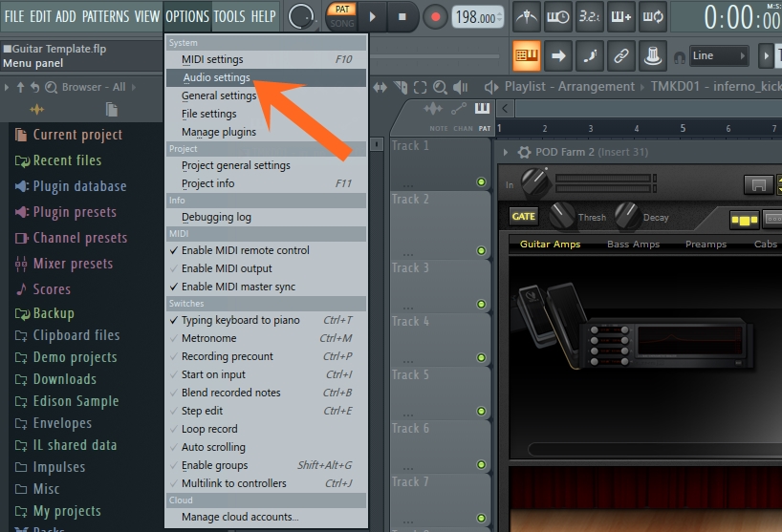Toggle the typing keyboard to piano icon
The height and width of the screenshot is (532, 782).
point(526,55)
